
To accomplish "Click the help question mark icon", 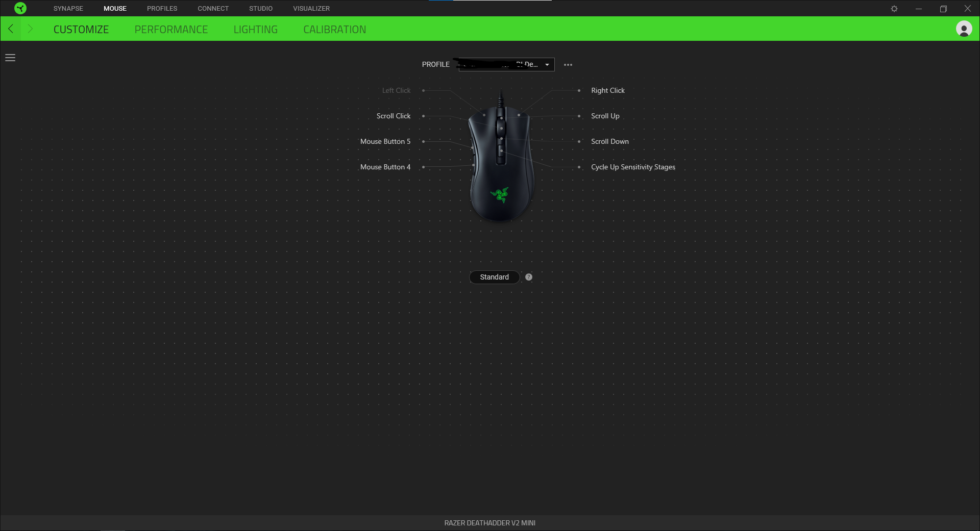I will click(x=529, y=277).
